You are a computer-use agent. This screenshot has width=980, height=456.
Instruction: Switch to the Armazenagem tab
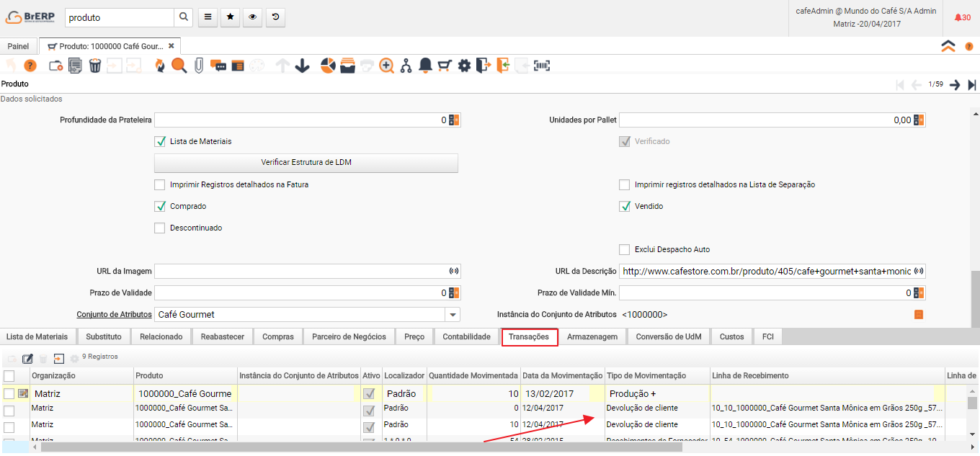click(x=592, y=336)
